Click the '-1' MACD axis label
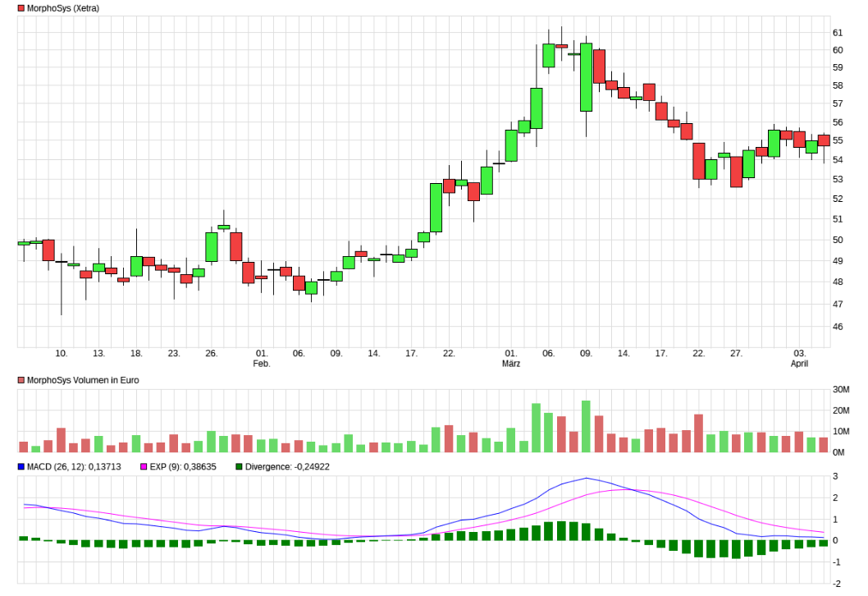The height and width of the screenshot is (596, 868). (837, 562)
